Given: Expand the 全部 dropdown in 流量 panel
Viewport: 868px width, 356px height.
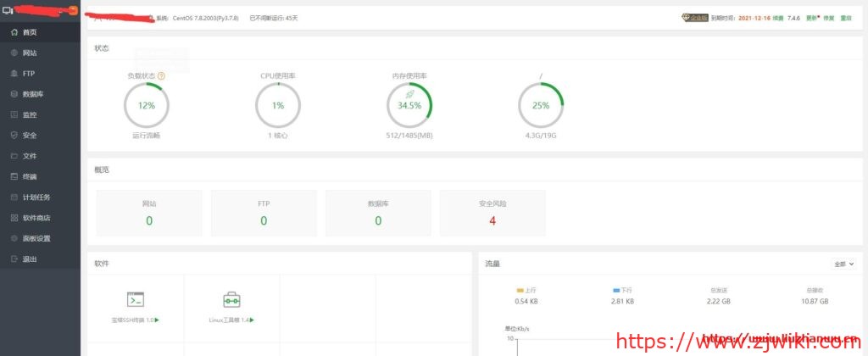Looking at the screenshot, I should click(844, 264).
